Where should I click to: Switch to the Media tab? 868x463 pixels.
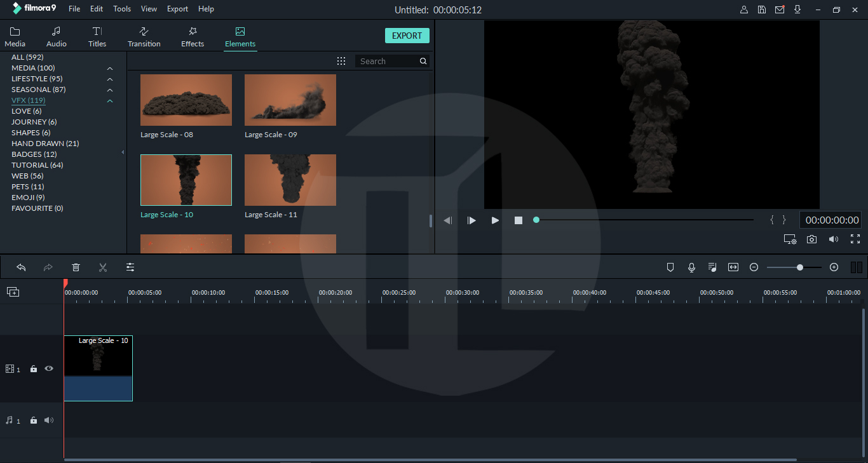(x=15, y=37)
